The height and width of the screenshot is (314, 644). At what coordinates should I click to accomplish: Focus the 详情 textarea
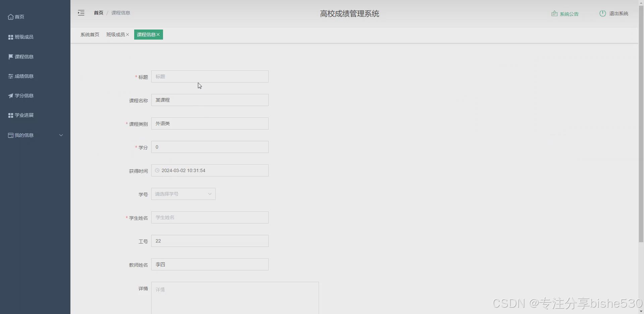[x=235, y=298]
